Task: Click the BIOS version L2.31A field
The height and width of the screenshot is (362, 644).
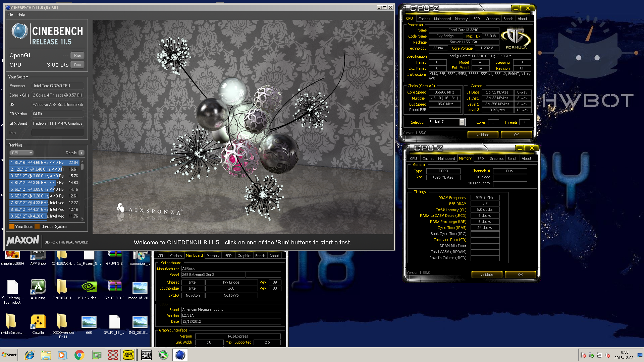Action: 231,316
